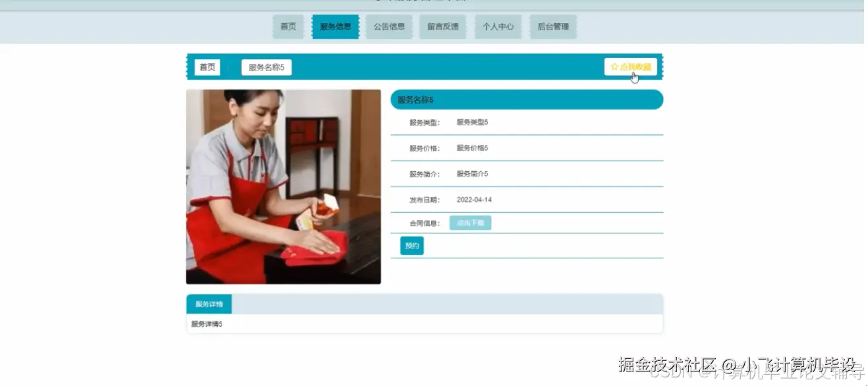Click the 合同信息： label

(424, 223)
